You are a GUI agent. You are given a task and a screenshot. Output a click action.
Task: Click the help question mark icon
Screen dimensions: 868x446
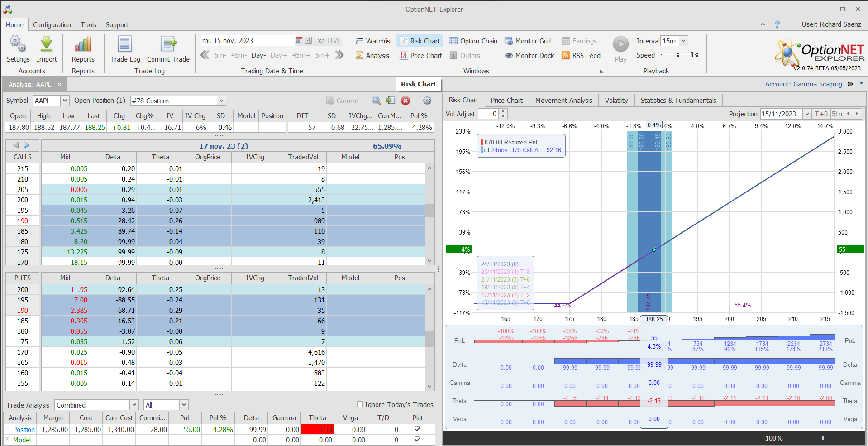[x=777, y=24]
